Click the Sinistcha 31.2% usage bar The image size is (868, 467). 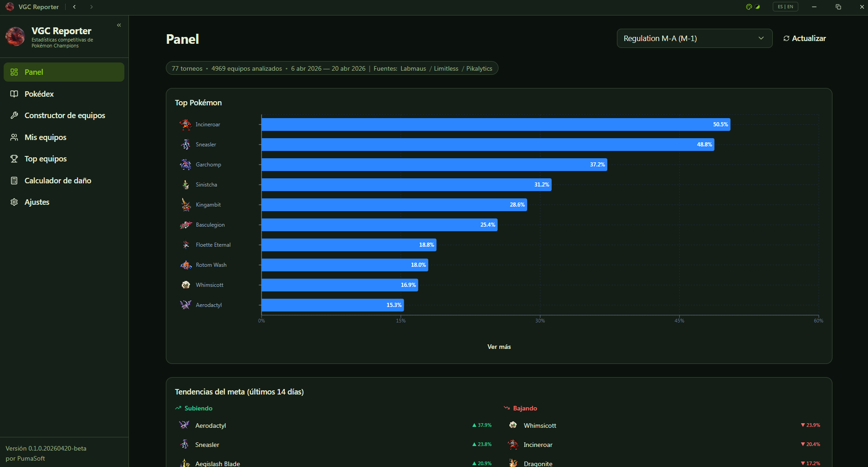pyautogui.click(x=406, y=185)
